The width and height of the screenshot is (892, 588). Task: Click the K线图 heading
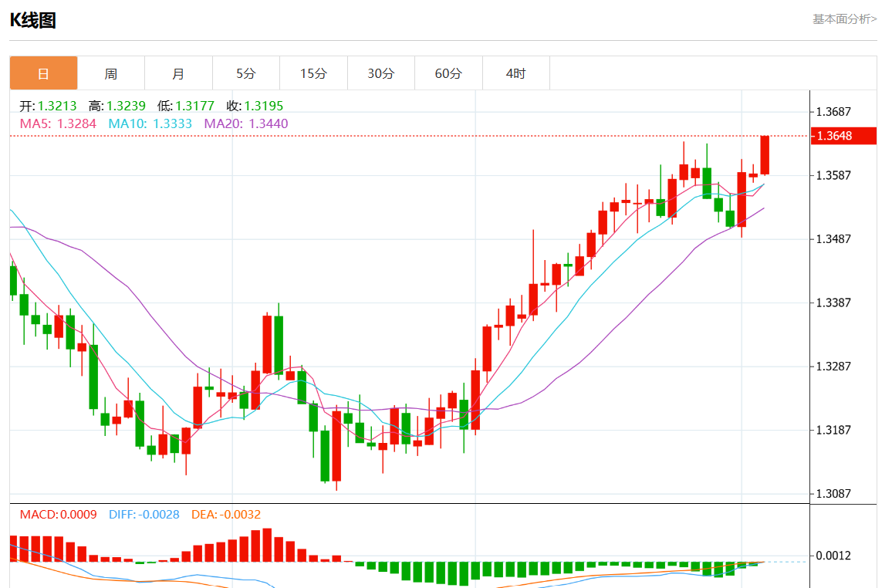coord(33,21)
